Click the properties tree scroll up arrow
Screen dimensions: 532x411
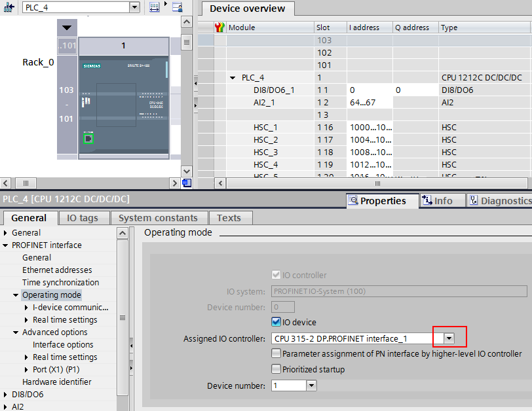[x=122, y=233]
